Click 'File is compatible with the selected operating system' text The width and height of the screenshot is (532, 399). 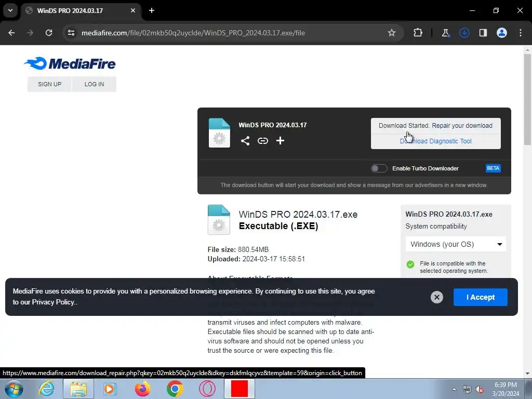click(x=454, y=267)
